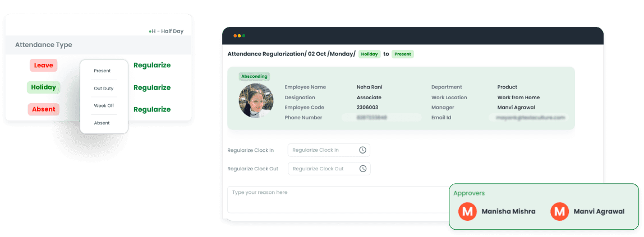Click employee code 2306003
The image size is (644, 237).
(367, 108)
